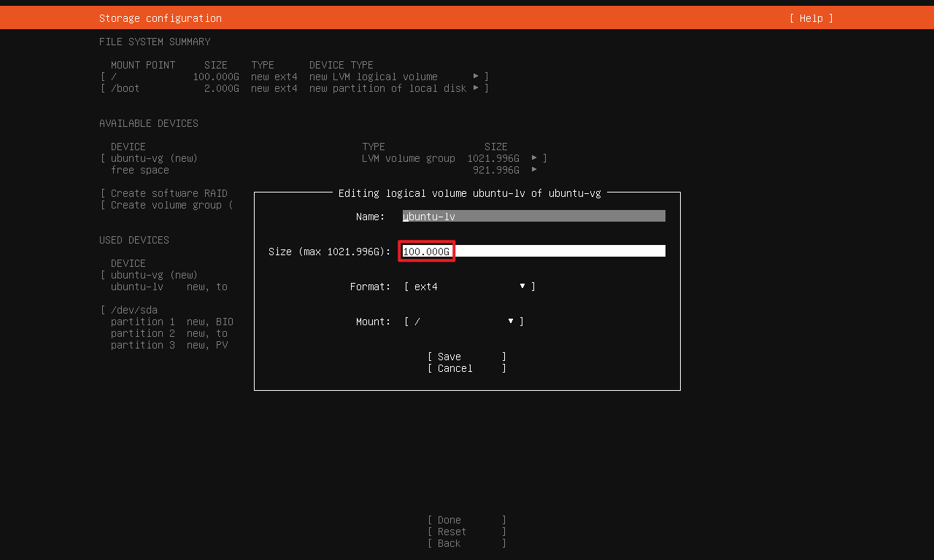Image resolution: width=934 pixels, height=560 pixels.
Task: Select the /dev/sda device row
Action: [129, 310]
